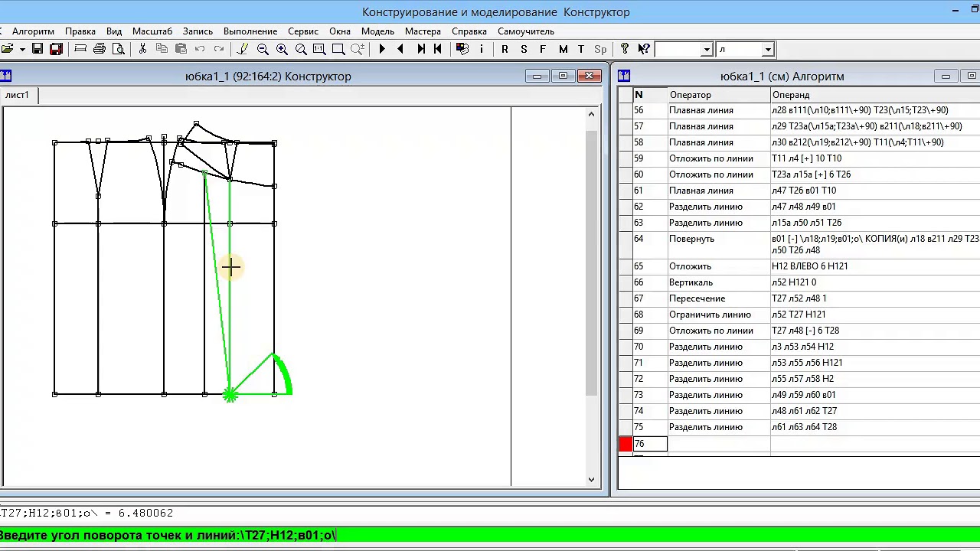Viewport: 980px width, 551px height.
Task: Open the Запись menu
Action: coord(198,31)
